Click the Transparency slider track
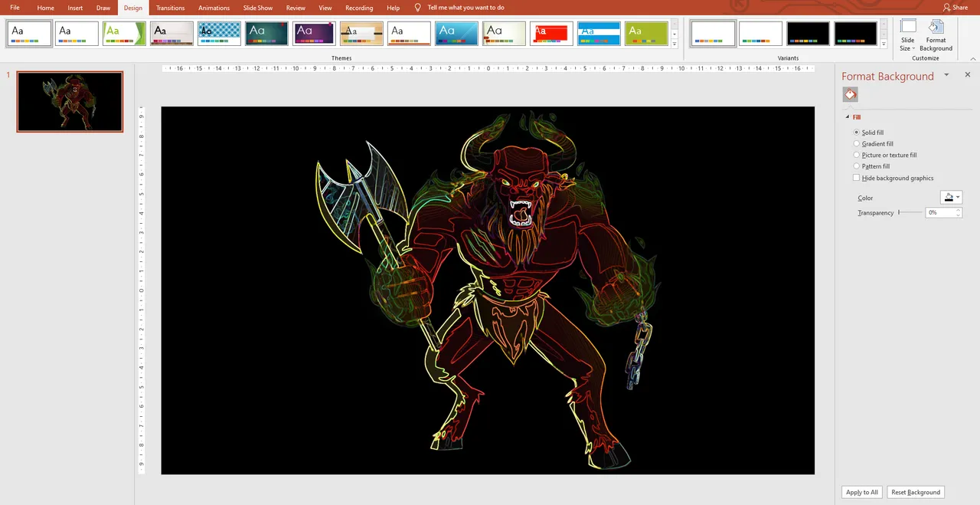Screen dimensions: 980x505 click(x=910, y=212)
